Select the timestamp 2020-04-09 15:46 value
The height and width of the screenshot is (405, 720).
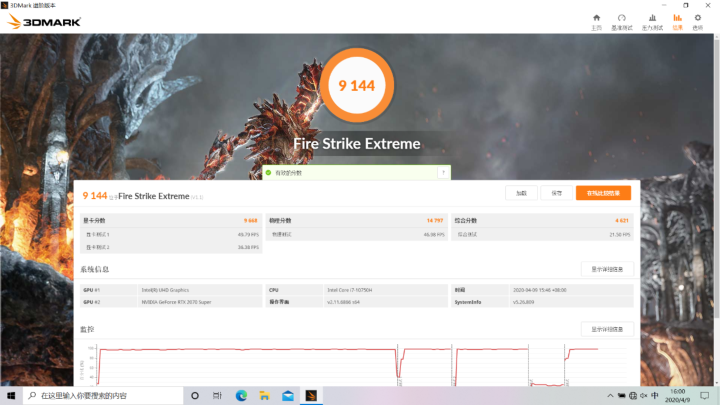(x=540, y=290)
